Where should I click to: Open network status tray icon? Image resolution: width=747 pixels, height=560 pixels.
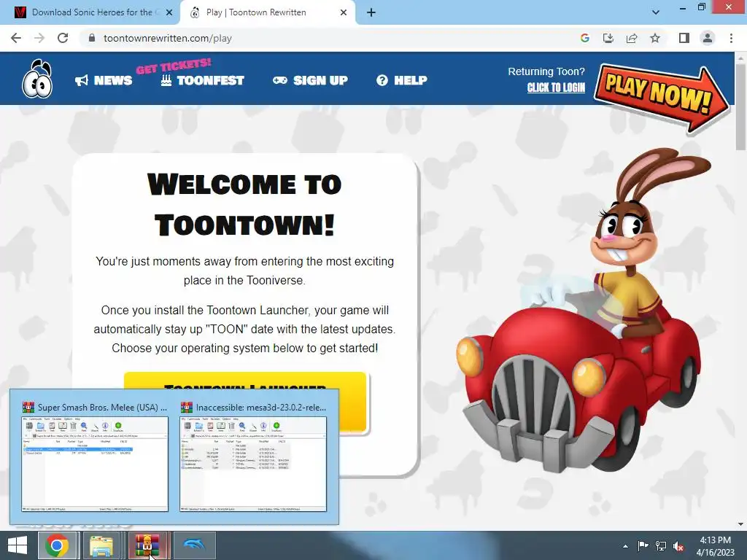pyautogui.click(x=661, y=546)
